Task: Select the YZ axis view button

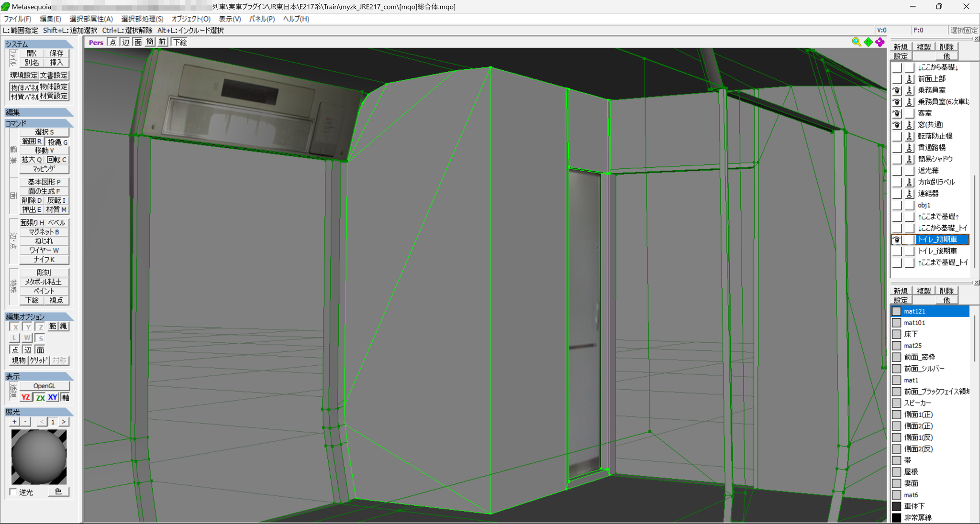Action: 26,397
